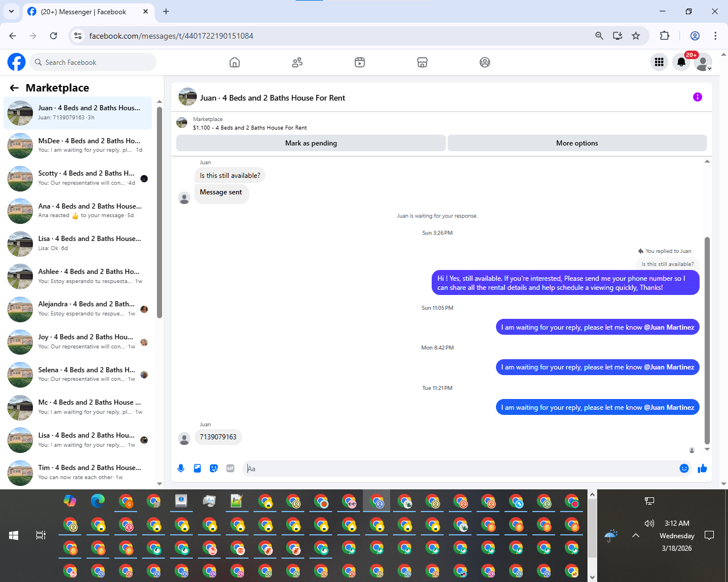Screen dimensions: 728x582
Task: Open Scotty conversation
Action: 78,178
